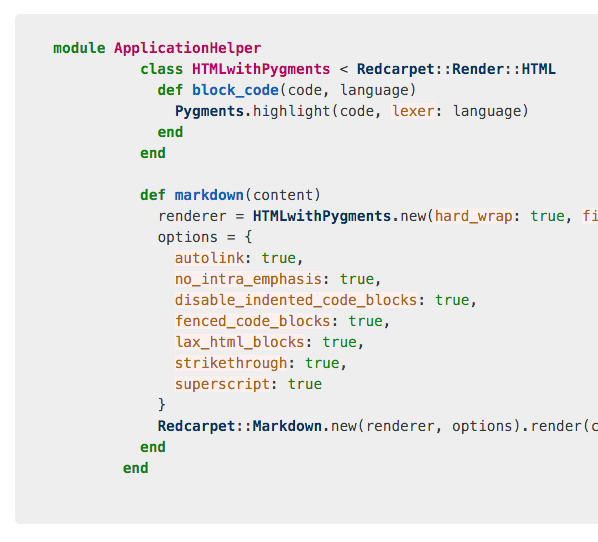Click the closing brace of options hash
The image size is (598, 542).
(x=162, y=404)
